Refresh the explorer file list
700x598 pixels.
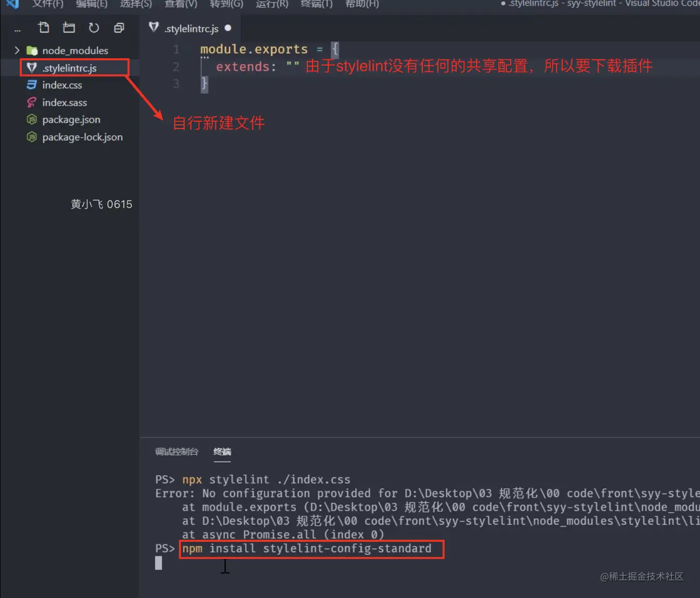point(94,28)
